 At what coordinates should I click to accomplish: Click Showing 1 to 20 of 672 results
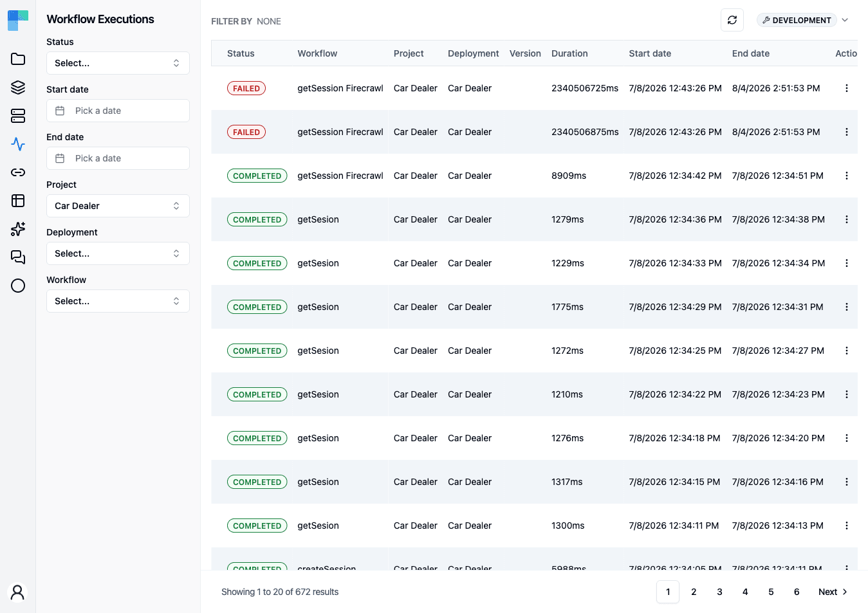point(280,592)
